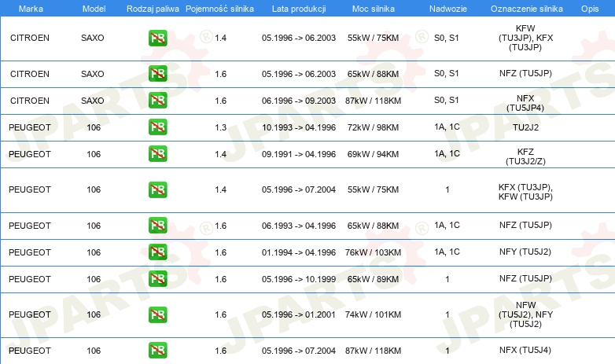
Task: Click the 65kW / 88KM value in Saxo row
Action: (373, 74)
